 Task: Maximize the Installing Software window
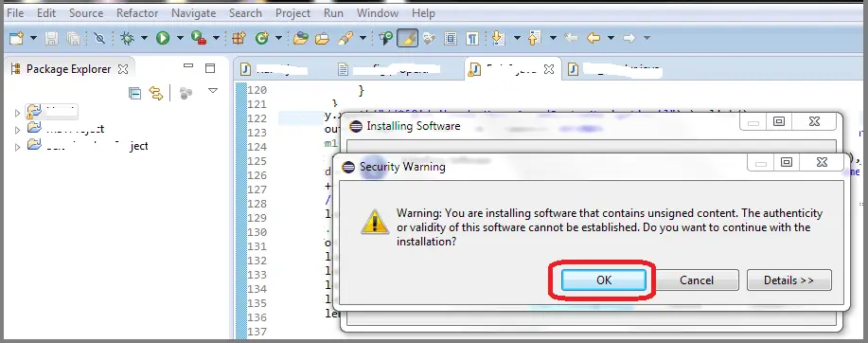pyautogui.click(x=779, y=122)
